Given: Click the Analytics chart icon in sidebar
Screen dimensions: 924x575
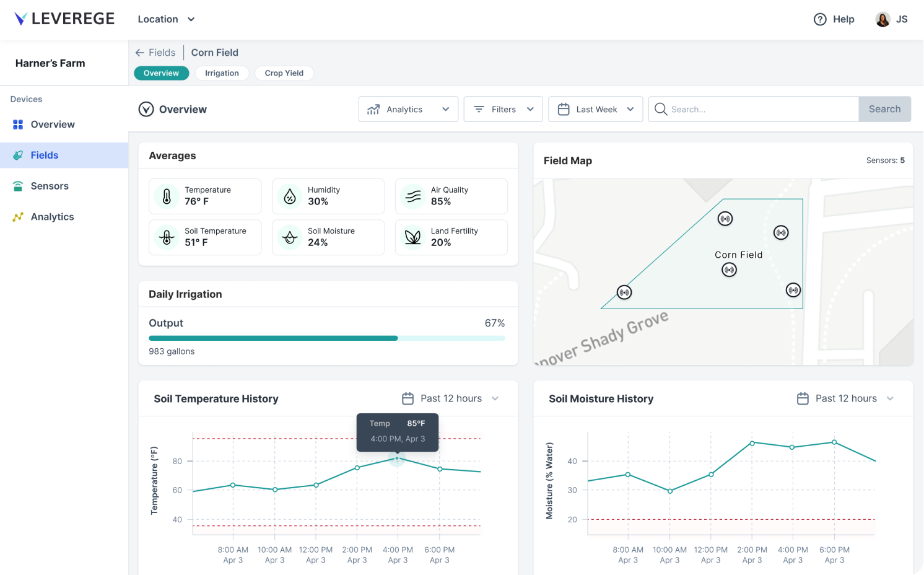Looking at the screenshot, I should pos(17,216).
